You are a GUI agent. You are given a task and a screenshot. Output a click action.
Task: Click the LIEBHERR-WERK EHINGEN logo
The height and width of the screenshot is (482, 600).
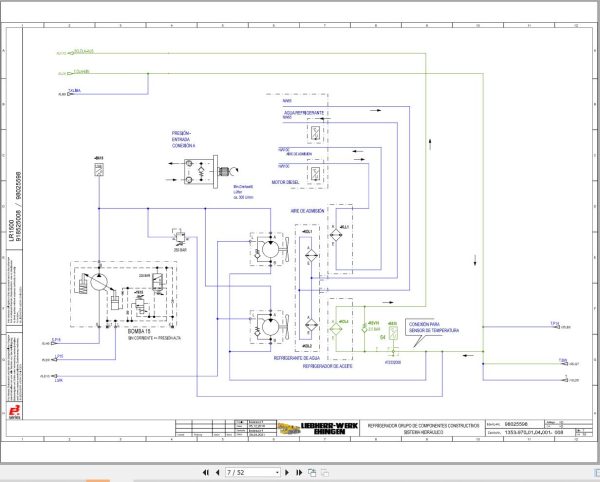(318, 428)
